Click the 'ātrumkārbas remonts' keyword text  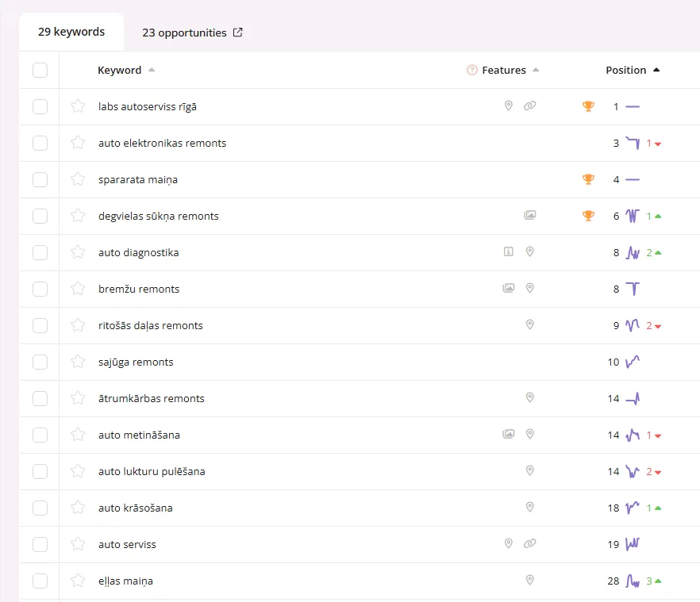pos(152,398)
